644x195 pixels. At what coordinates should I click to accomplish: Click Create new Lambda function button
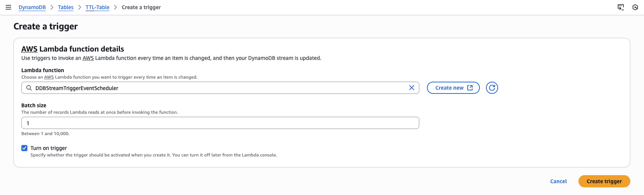coord(453,88)
